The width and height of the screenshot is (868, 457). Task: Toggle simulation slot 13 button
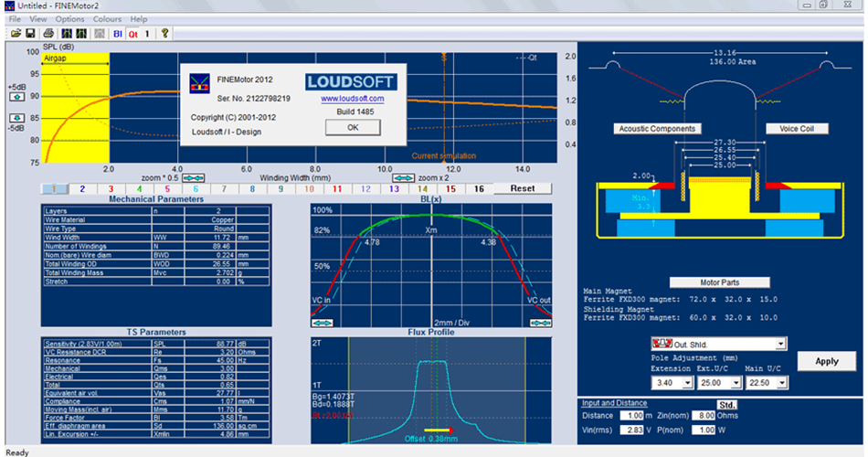pos(394,188)
